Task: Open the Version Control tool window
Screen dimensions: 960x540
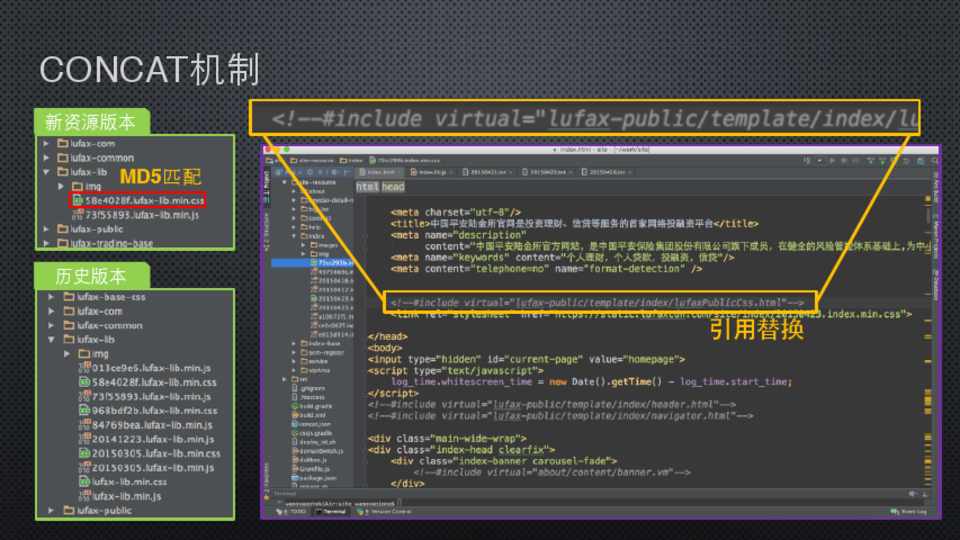Action: pos(386,511)
